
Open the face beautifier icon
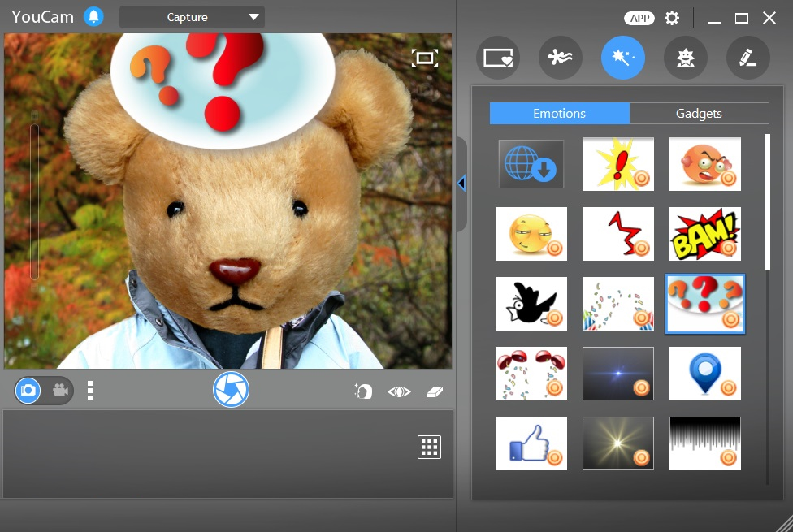pyautogui.click(x=363, y=391)
